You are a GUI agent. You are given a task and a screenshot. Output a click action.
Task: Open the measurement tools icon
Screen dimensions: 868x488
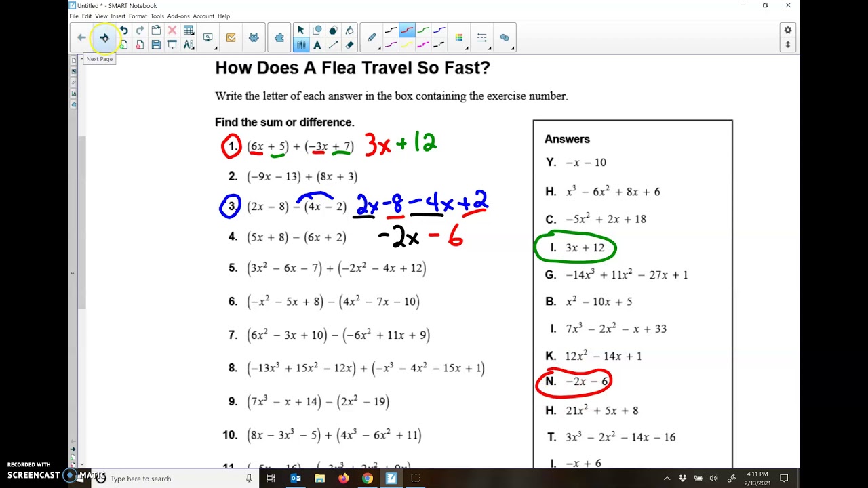tap(189, 45)
